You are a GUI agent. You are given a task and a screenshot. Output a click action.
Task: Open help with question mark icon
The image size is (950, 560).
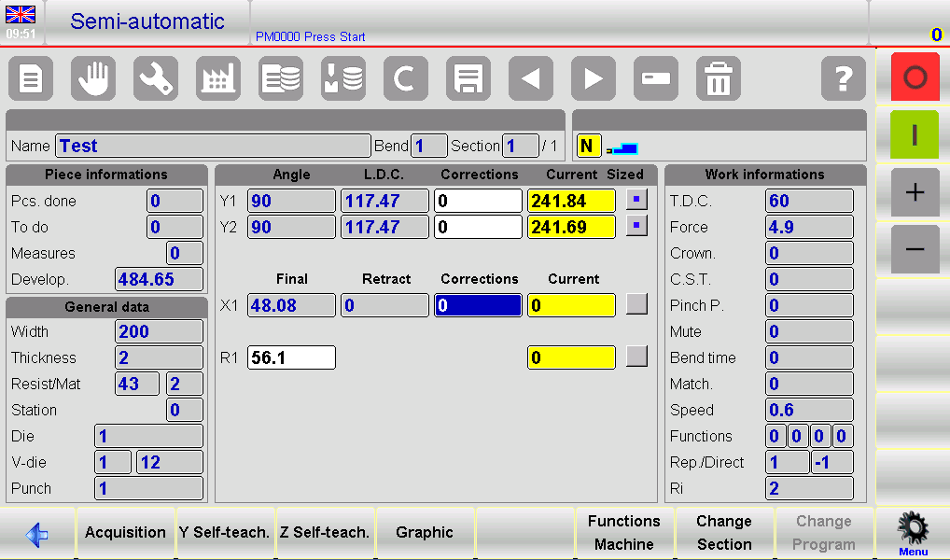[844, 79]
